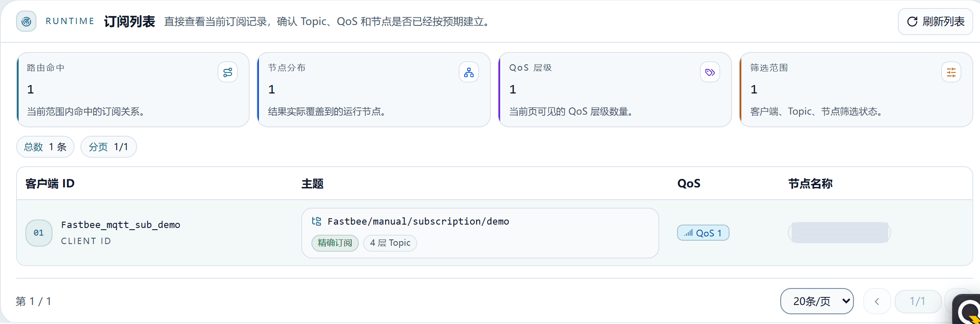
Task: Click the 筛选范围 card title
Action: click(769, 68)
